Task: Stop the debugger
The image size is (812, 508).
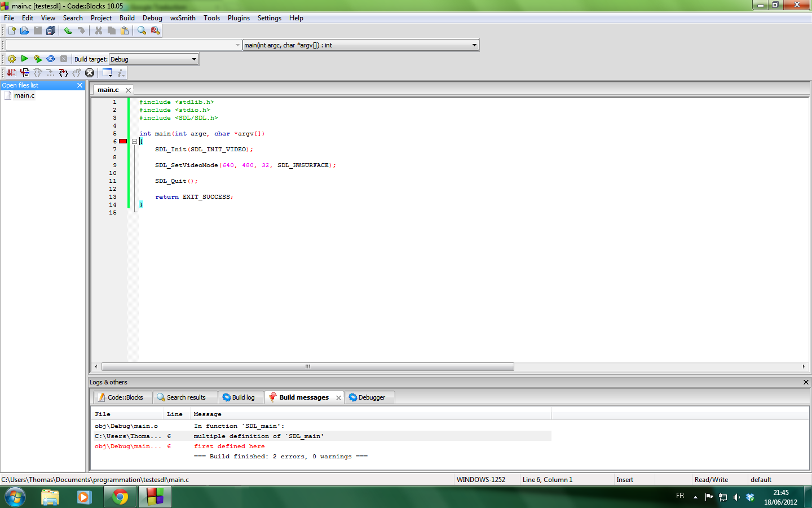Action: click(90, 72)
